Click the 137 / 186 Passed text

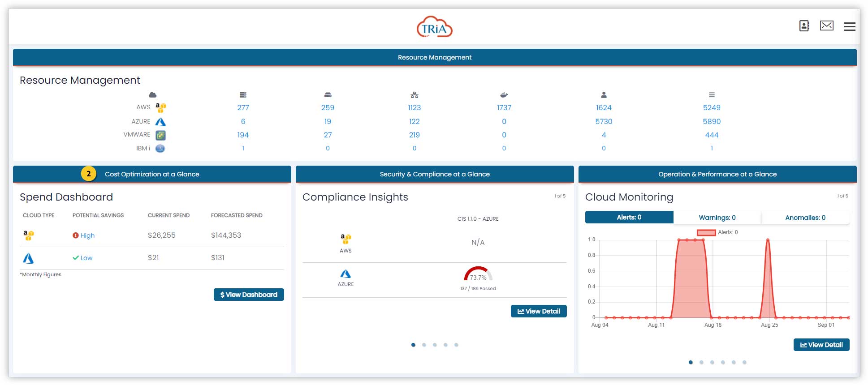[x=478, y=289]
